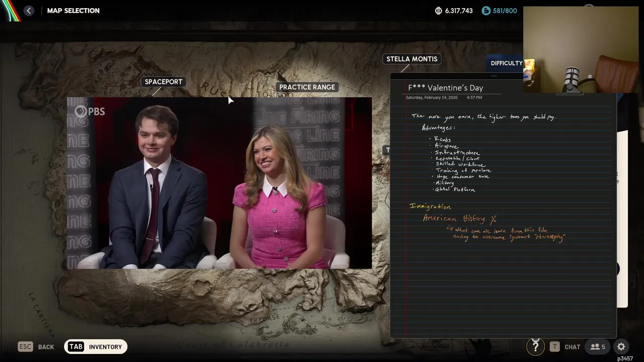644x362 pixels.
Task: Click the handwritten "Roads" bullet
Action: pyautogui.click(x=442, y=139)
